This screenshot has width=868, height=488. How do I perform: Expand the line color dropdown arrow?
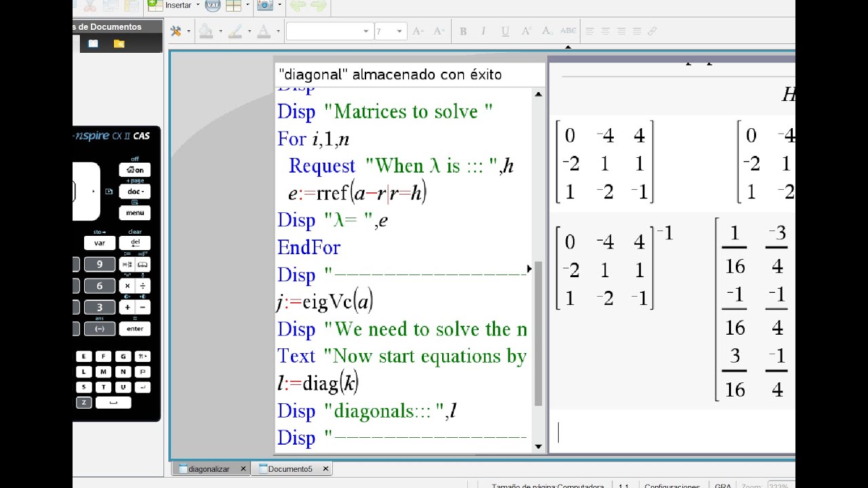pyautogui.click(x=250, y=31)
